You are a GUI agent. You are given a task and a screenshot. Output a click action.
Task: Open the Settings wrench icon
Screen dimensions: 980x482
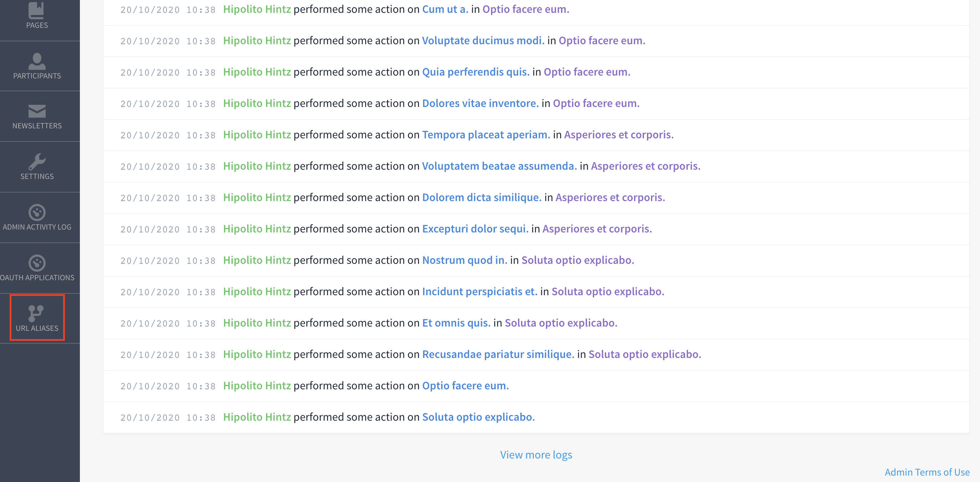click(x=37, y=162)
